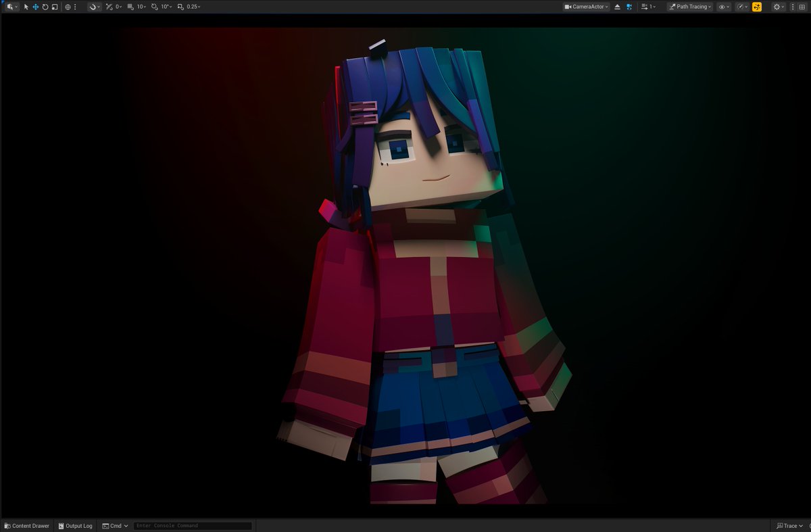Toggle the yellow realtime/sparkle viewport button
Screen dimensions: 811x532
[757, 7]
